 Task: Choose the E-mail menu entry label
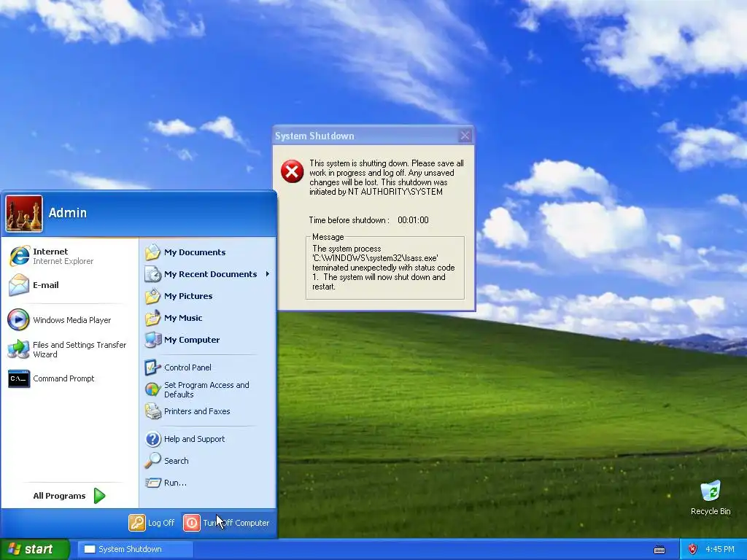point(46,285)
